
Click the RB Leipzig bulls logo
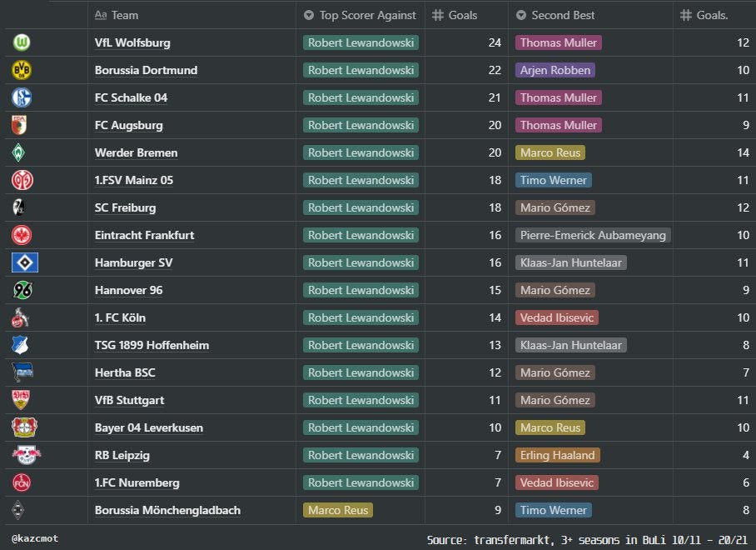point(27,455)
